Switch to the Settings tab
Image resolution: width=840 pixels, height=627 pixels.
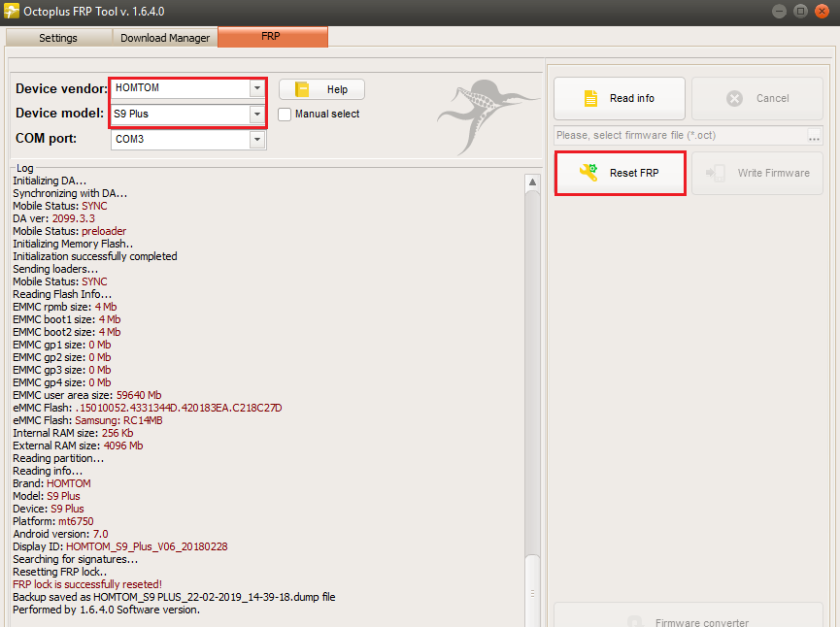(58, 38)
